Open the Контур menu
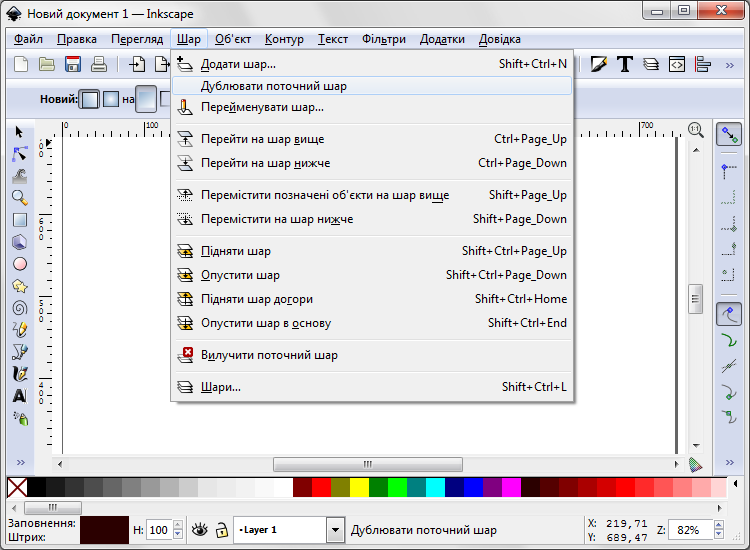 pos(284,39)
